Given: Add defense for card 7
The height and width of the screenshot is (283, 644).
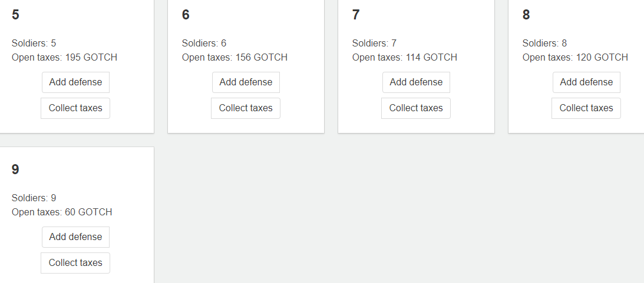Looking at the screenshot, I should [x=416, y=82].
